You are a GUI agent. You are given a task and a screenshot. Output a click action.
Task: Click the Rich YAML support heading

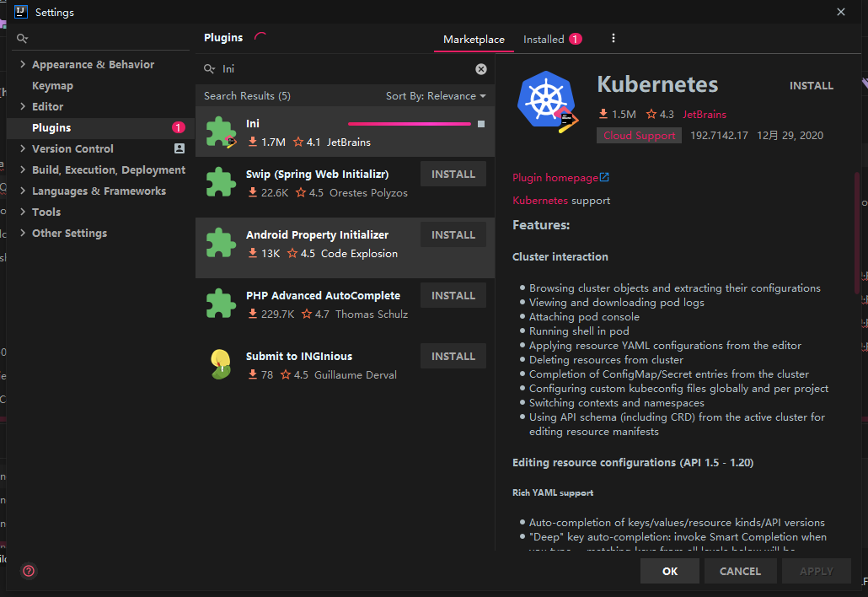point(553,492)
